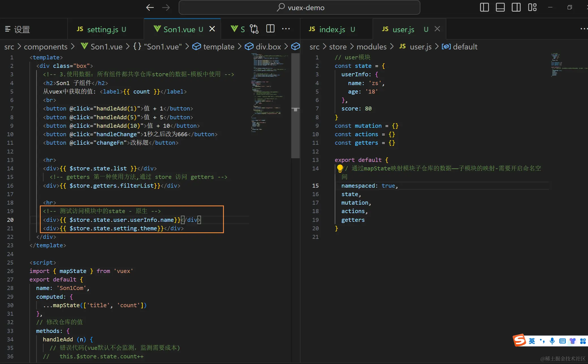Click the JS icon in user.js breadcrumb
The height and width of the screenshot is (364, 588).
click(403, 46)
